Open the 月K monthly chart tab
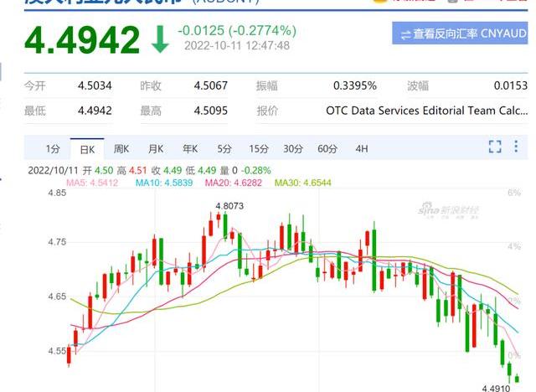 click(x=156, y=149)
